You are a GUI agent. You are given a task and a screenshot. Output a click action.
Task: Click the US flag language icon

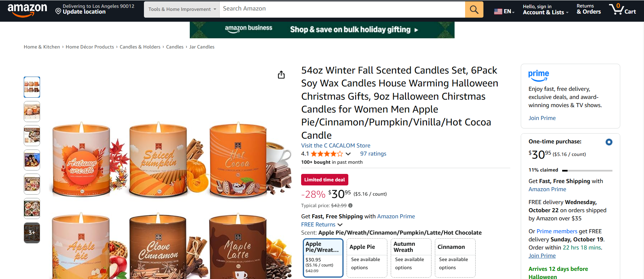(498, 12)
